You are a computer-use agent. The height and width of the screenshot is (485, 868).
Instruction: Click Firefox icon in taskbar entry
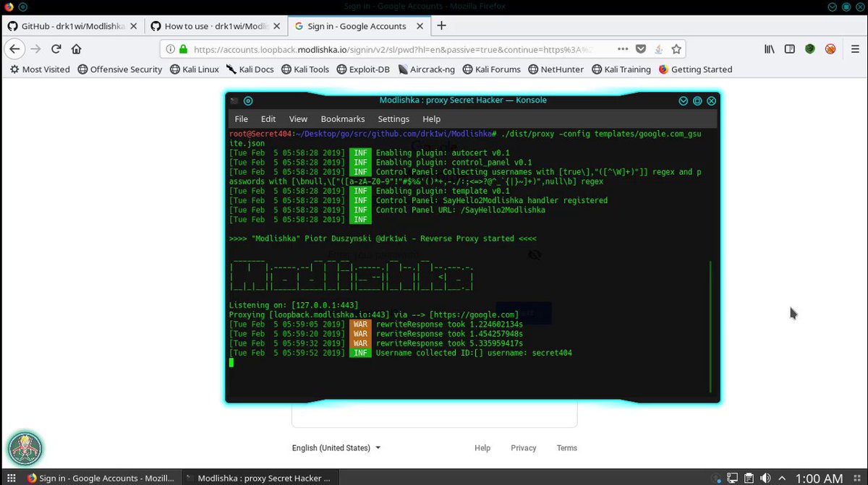coord(32,478)
